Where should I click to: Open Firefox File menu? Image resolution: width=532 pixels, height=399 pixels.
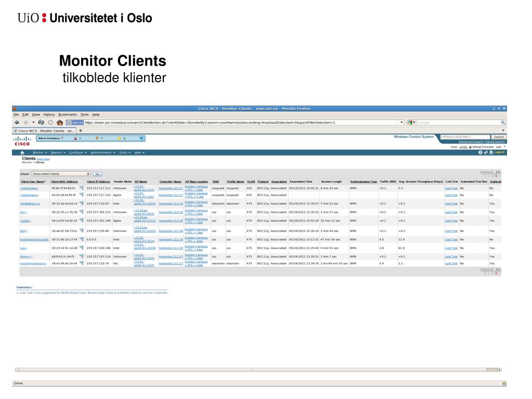16,114
